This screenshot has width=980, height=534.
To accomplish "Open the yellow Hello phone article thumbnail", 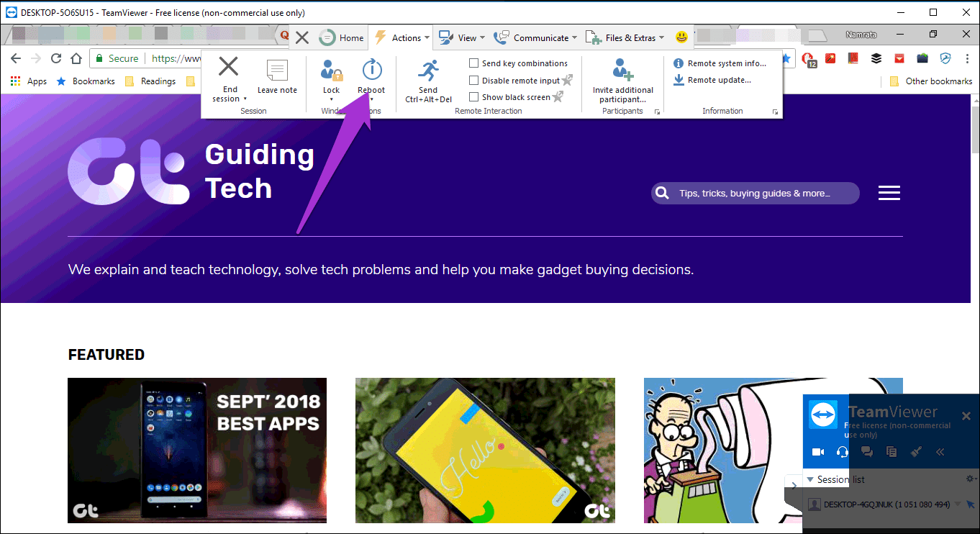I will coord(485,451).
